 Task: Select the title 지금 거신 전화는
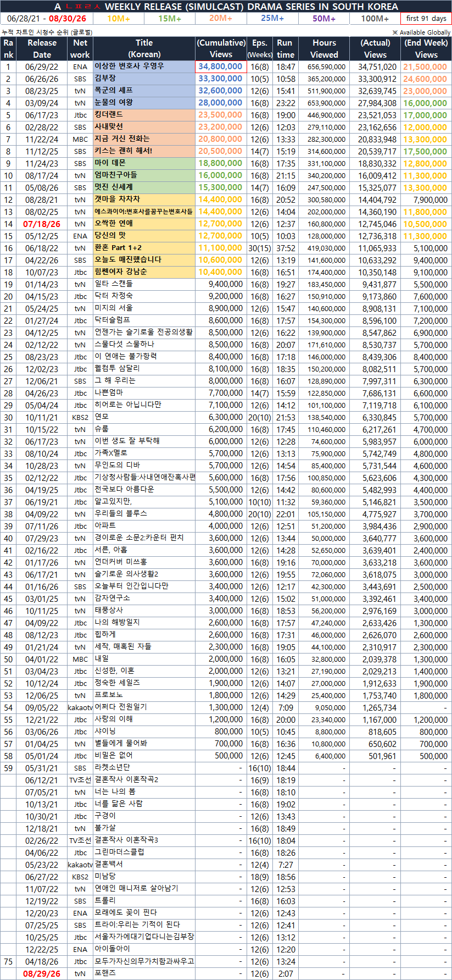tap(122, 139)
